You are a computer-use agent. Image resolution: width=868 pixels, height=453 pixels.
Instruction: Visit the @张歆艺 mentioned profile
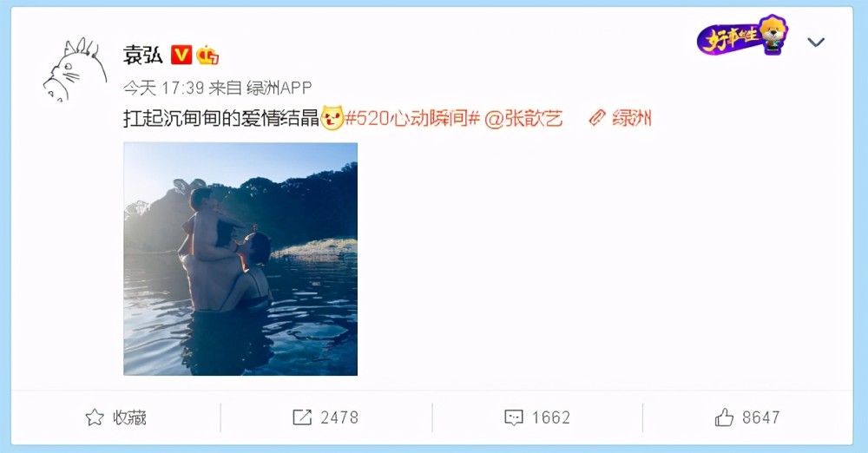[x=523, y=119]
